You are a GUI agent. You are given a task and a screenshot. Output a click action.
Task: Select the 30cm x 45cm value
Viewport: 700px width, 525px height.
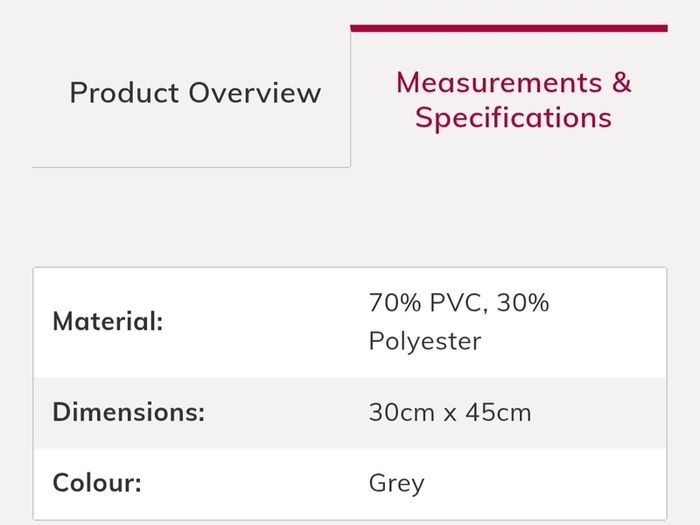tap(450, 412)
